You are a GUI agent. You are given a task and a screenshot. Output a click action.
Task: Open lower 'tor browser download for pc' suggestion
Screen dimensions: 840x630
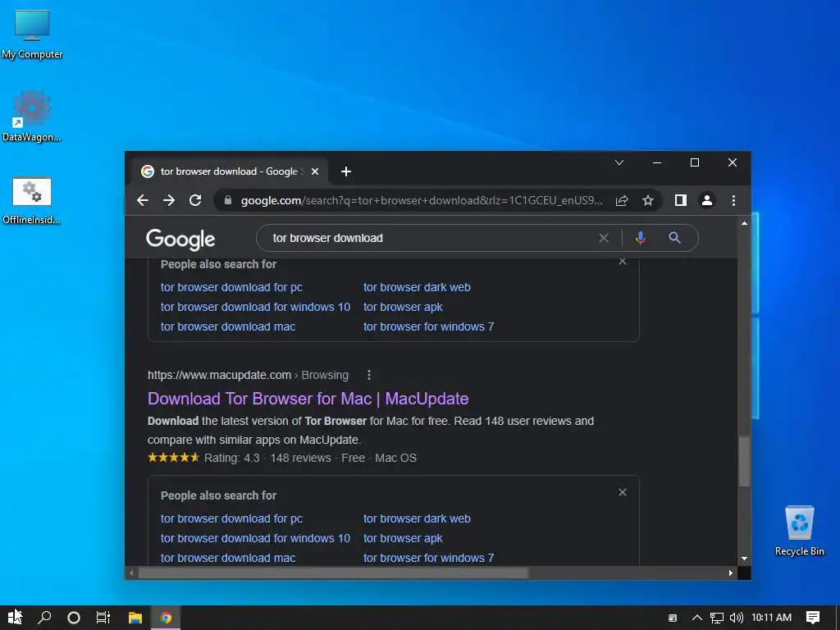[231, 518]
